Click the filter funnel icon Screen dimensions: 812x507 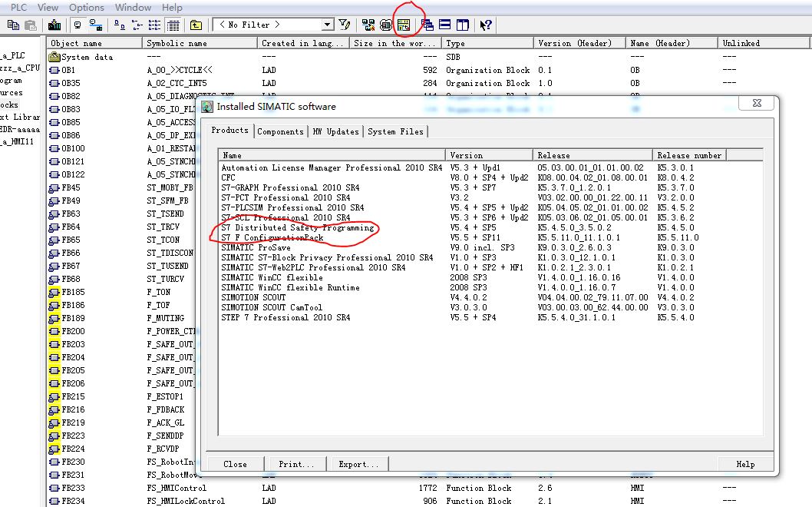(345, 25)
